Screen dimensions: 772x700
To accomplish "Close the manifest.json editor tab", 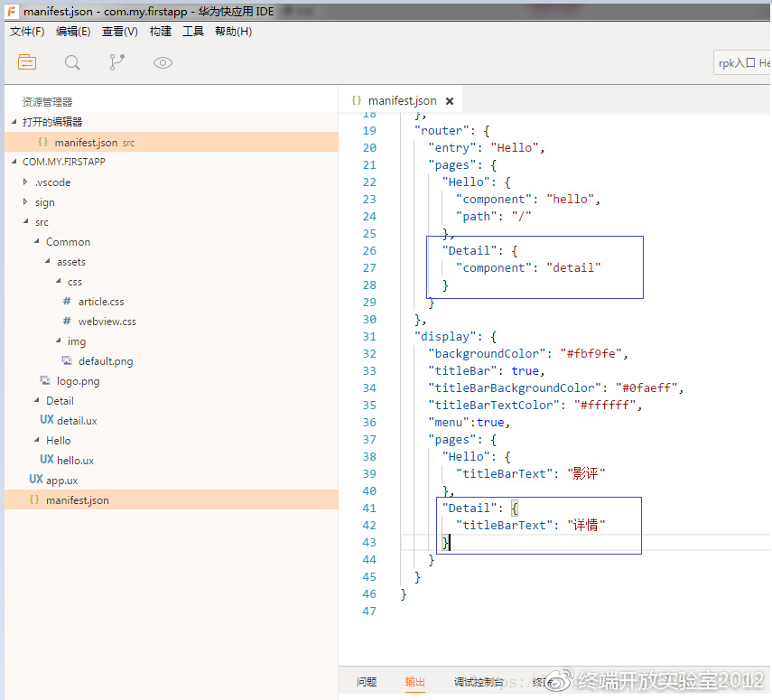I will click(450, 101).
